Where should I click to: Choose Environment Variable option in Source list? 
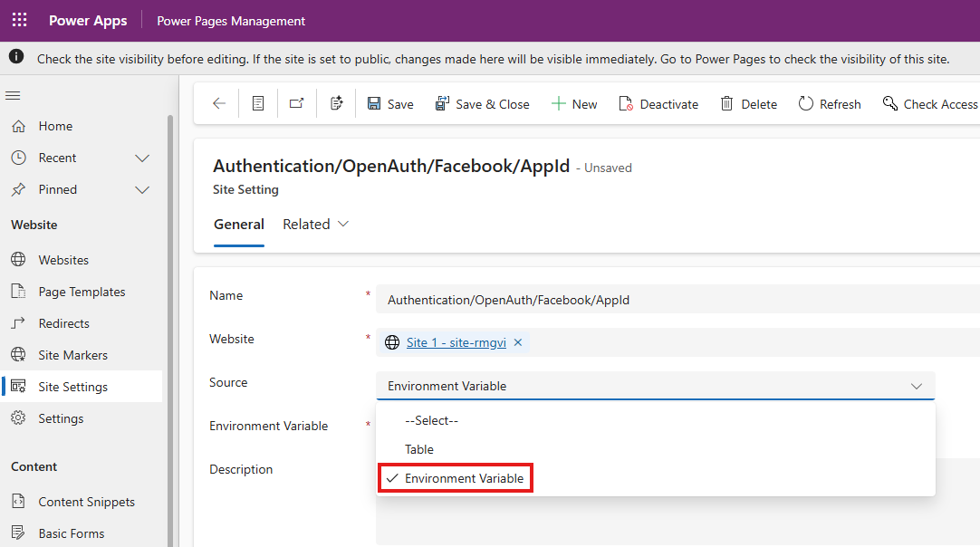point(656,478)
